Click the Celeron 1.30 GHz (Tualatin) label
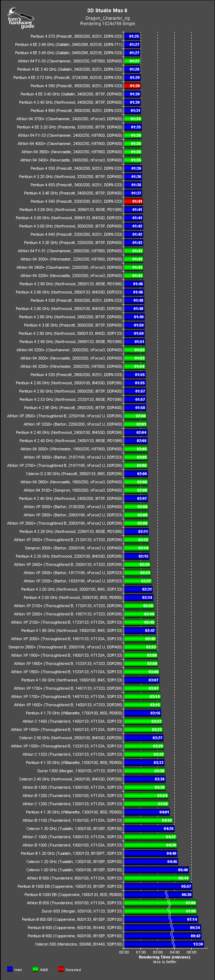 75,829
